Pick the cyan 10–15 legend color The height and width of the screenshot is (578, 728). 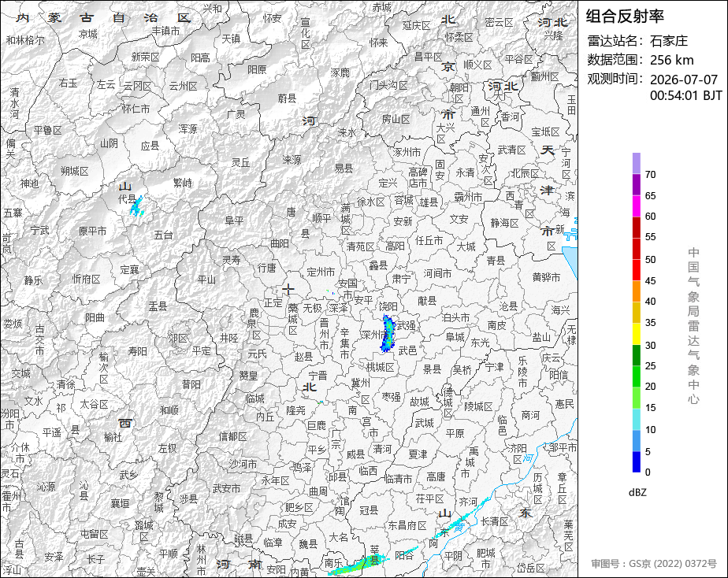636,419
